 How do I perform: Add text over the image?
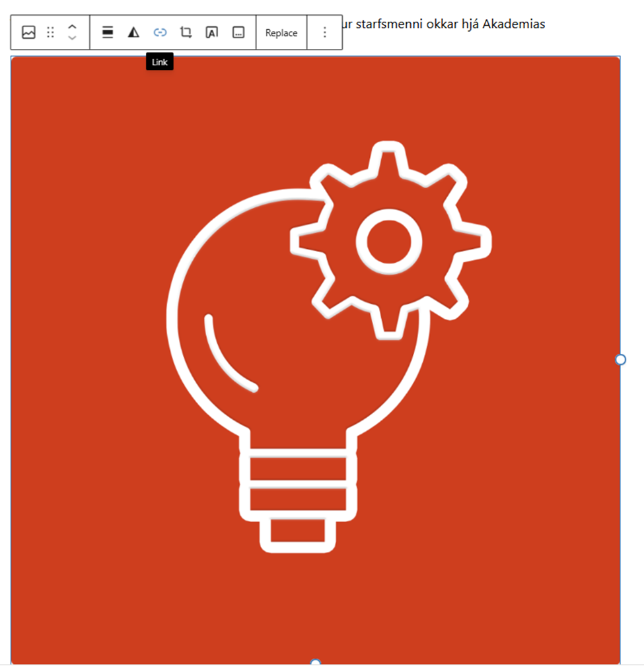pyautogui.click(x=211, y=32)
